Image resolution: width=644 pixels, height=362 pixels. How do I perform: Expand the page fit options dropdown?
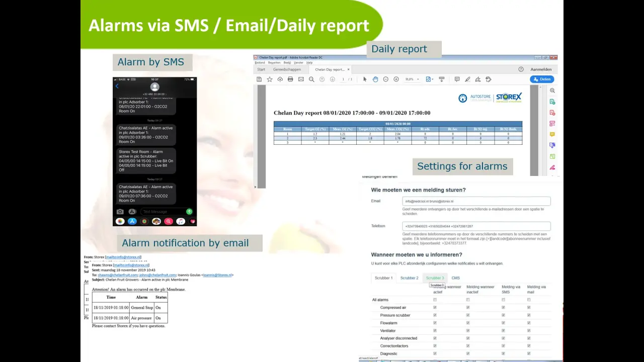429,79
